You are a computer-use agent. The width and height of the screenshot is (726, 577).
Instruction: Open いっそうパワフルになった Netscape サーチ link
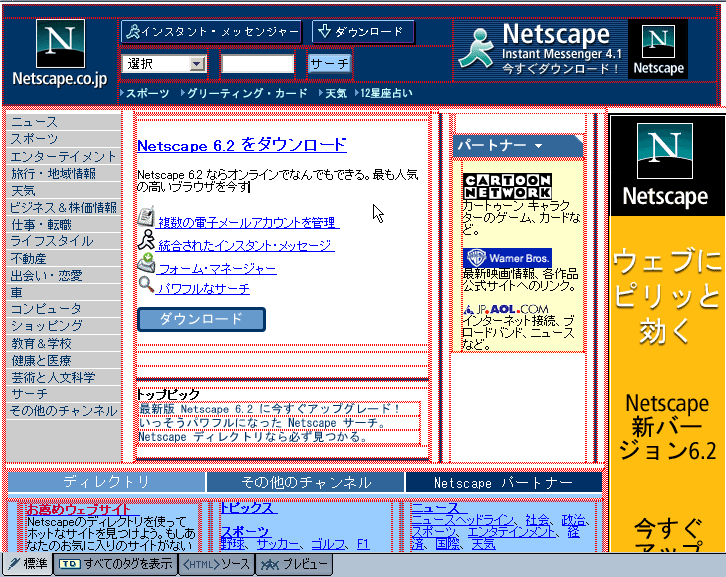(262, 423)
